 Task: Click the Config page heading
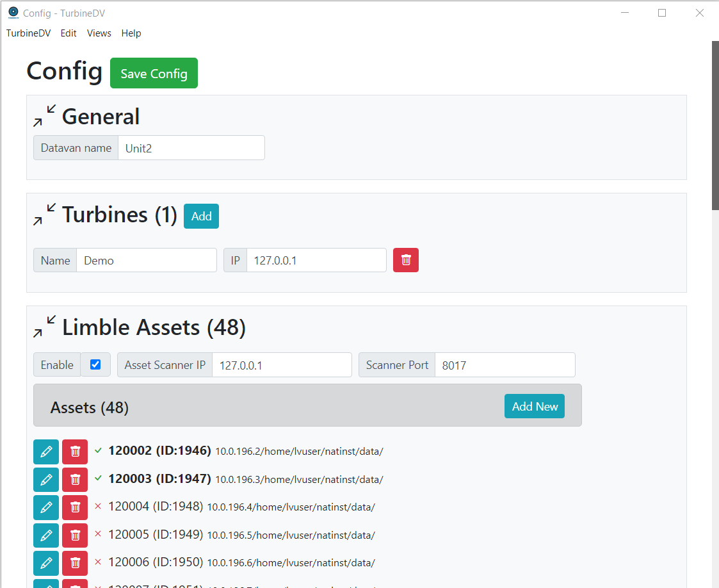(x=64, y=71)
